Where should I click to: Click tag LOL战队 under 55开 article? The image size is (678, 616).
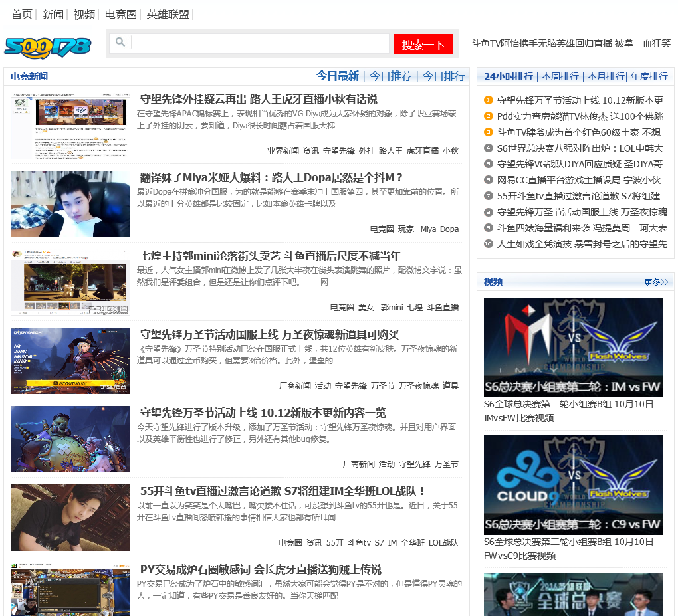[443, 542]
